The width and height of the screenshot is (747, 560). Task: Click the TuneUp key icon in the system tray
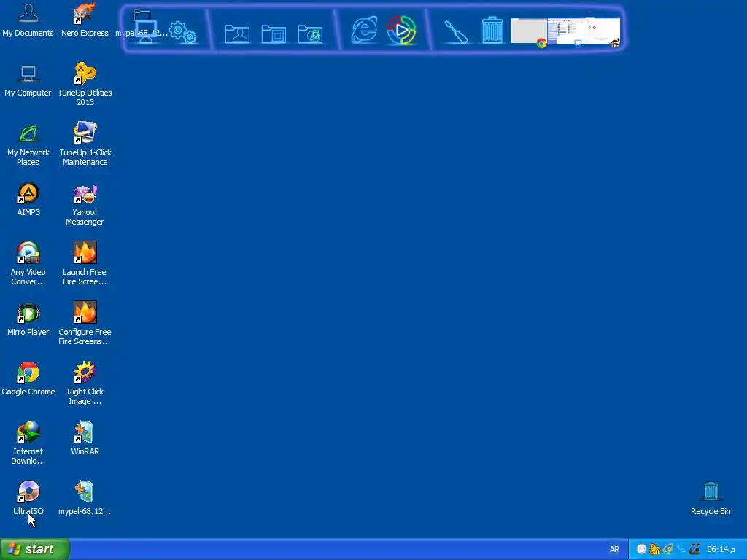[655, 549]
